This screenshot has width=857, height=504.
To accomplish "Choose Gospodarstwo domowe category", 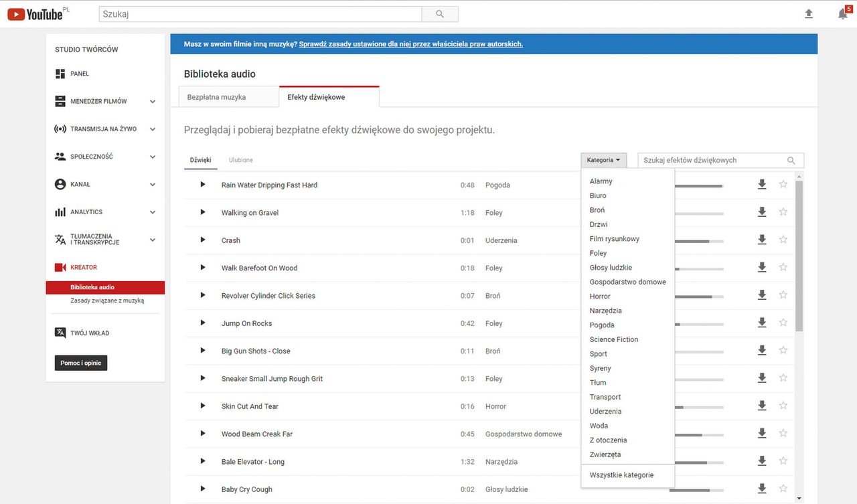I will click(x=628, y=282).
